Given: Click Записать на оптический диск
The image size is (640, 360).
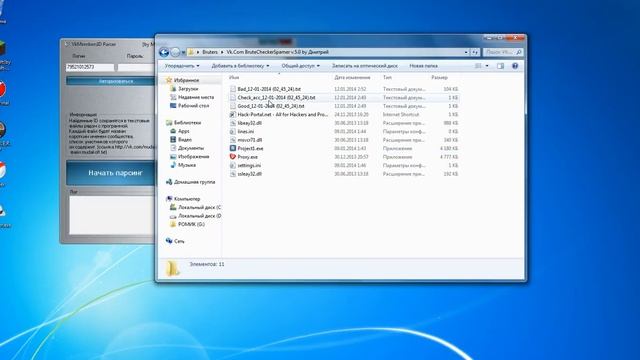Looking at the screenshot, I should [x=364, y=66].
